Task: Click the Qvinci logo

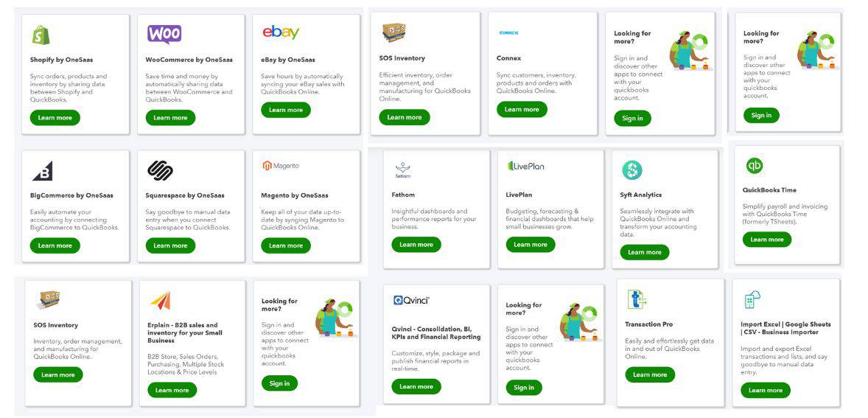Action: coord(411,300)
